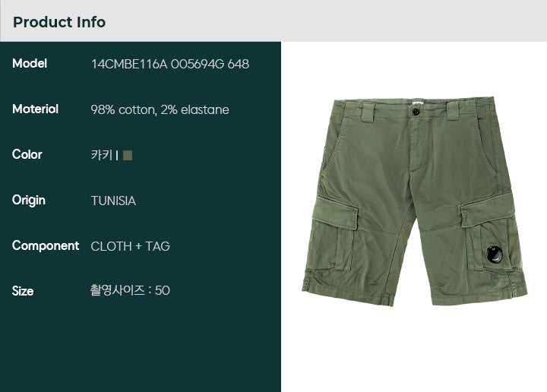Click the green cargo shorts product image
The width and height of the screenshot is (547, 392).
[x=415, y=201]
